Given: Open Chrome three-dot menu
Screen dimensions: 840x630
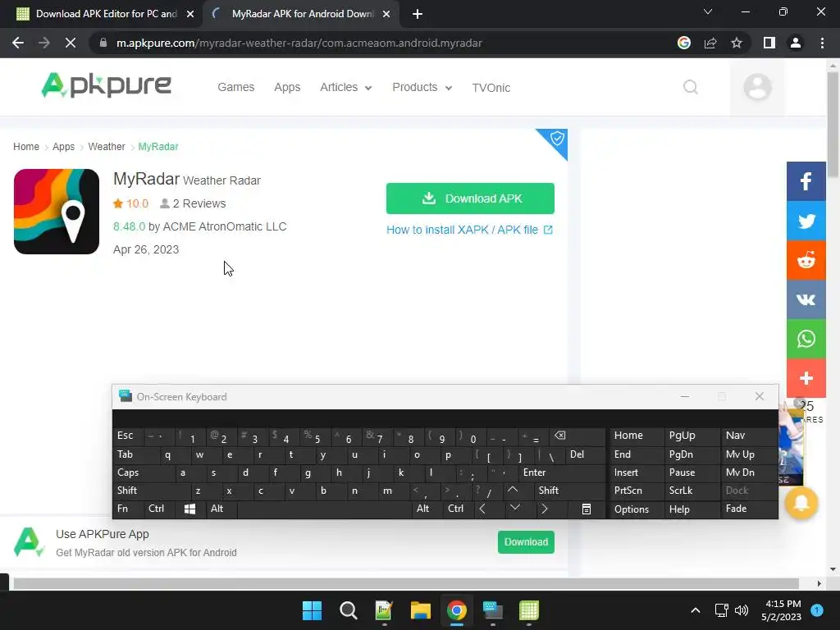Looking at the screenshot, I should 822,43.
